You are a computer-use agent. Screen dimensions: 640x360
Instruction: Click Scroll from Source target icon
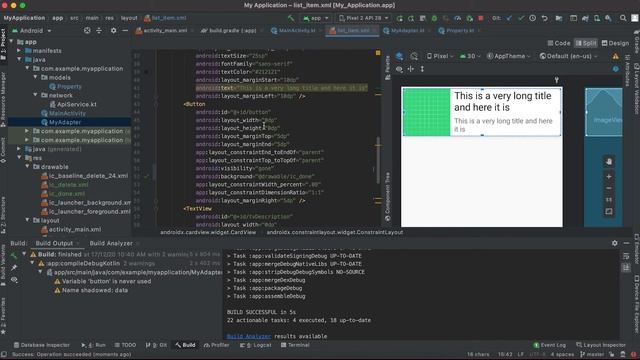pyautogui.click(x=87, y=31)
